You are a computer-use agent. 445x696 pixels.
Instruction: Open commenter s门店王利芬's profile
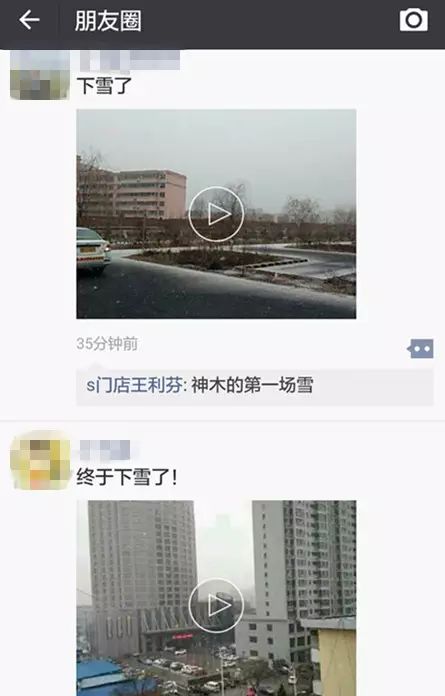(134, 385)
